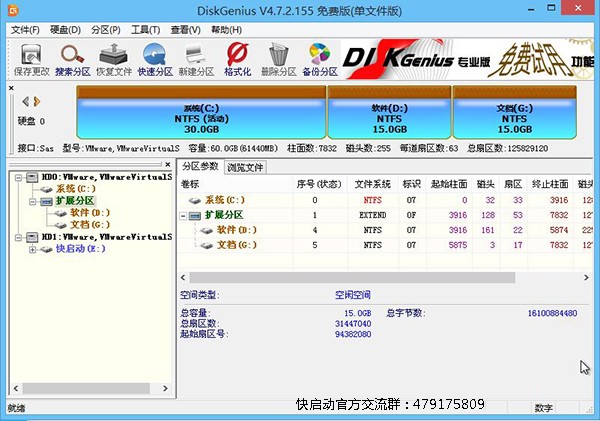Viewport: 600px width, 421px height.
Task: Click the 删除分区 (Delete Partition) toolbar icon
Action: point(277,58)
